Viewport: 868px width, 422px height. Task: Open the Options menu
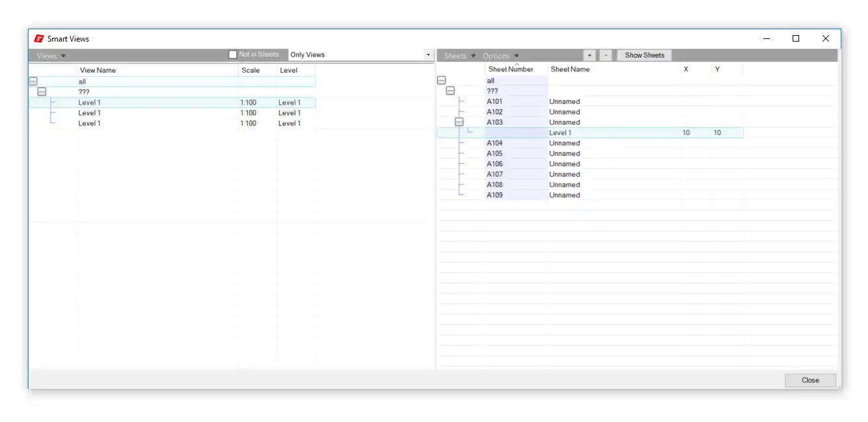pyautogui.click(x=501, y=56)
